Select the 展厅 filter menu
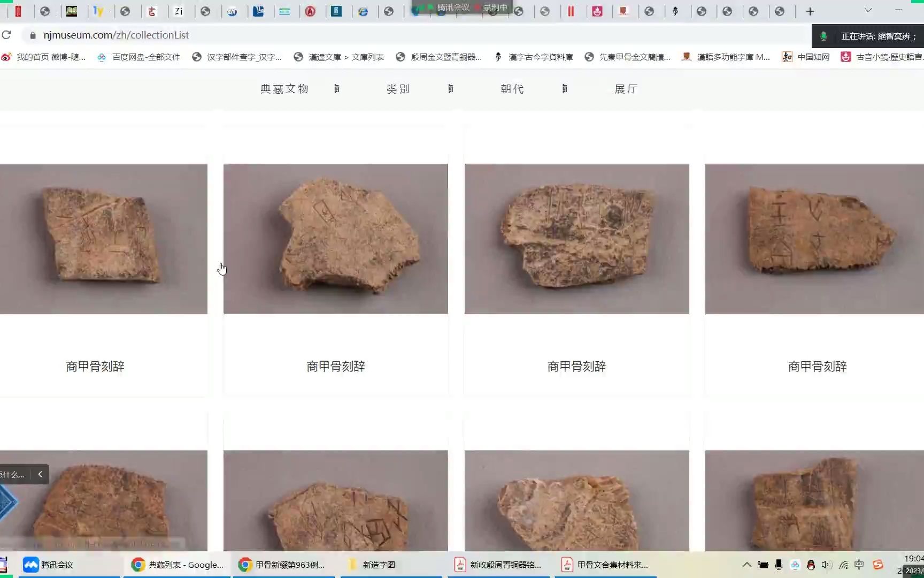The image size is (924, 578). (626, 89)
